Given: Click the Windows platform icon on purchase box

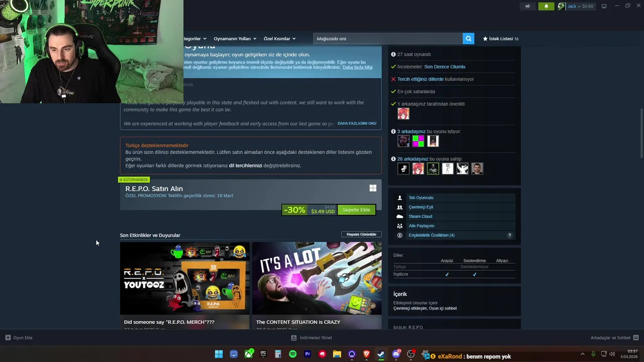Looking at the screenshot, I should 373,188.
